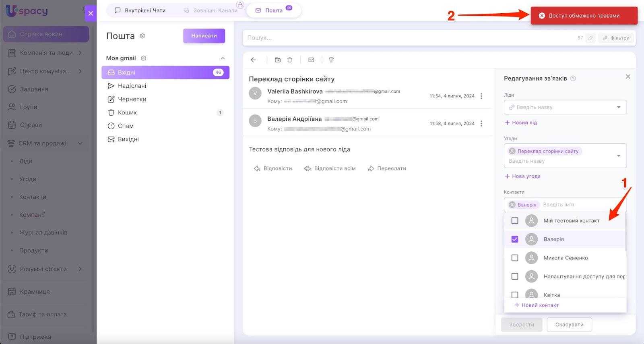
Task: Check the Микола Семенко checkbox
Action: click(515, 258)
